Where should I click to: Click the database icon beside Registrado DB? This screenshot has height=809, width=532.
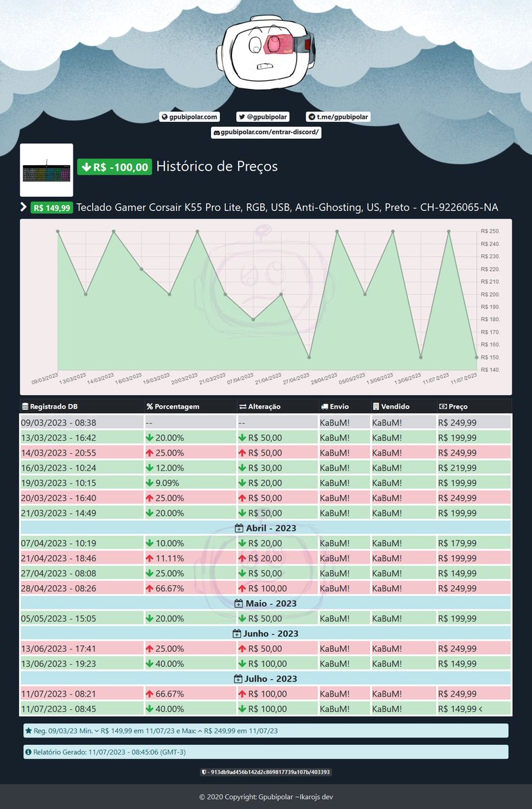coord(26,407)
